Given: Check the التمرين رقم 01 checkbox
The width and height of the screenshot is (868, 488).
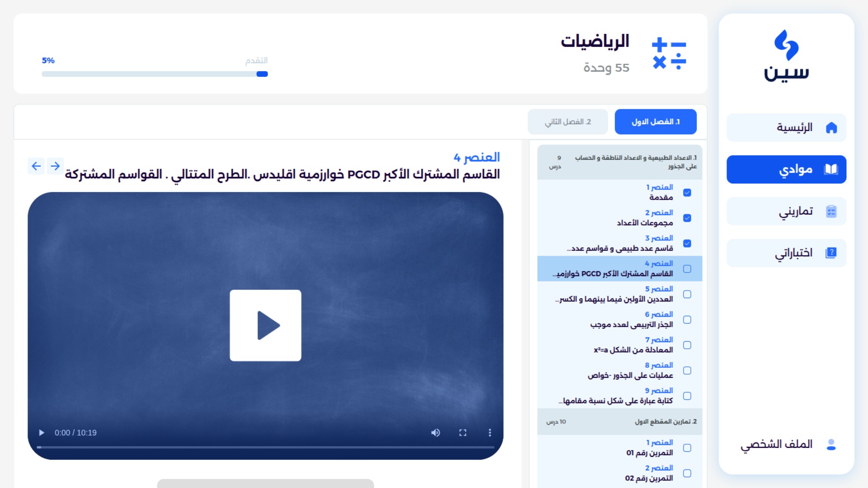Looking at the screenshot, I should (x=688, y=448).
